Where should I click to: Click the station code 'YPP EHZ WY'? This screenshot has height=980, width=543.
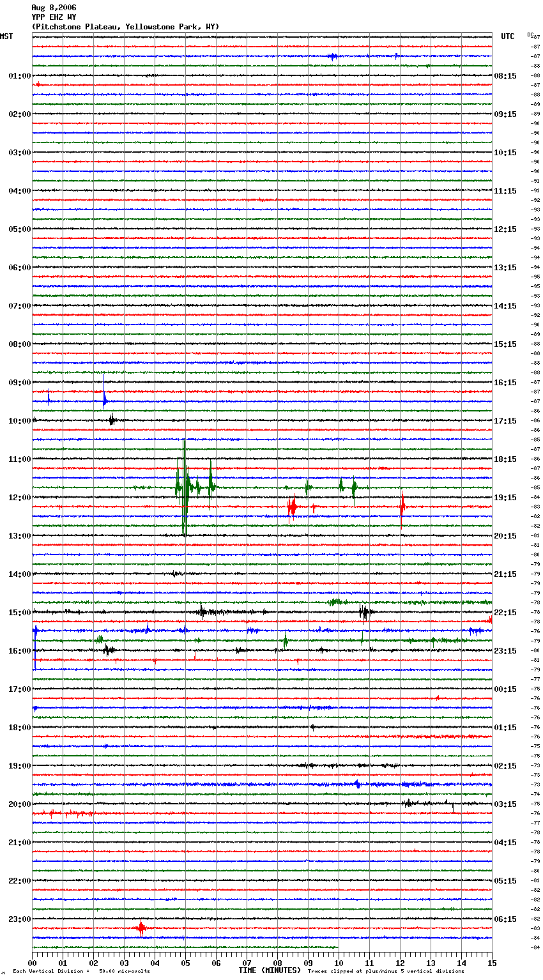54,17
